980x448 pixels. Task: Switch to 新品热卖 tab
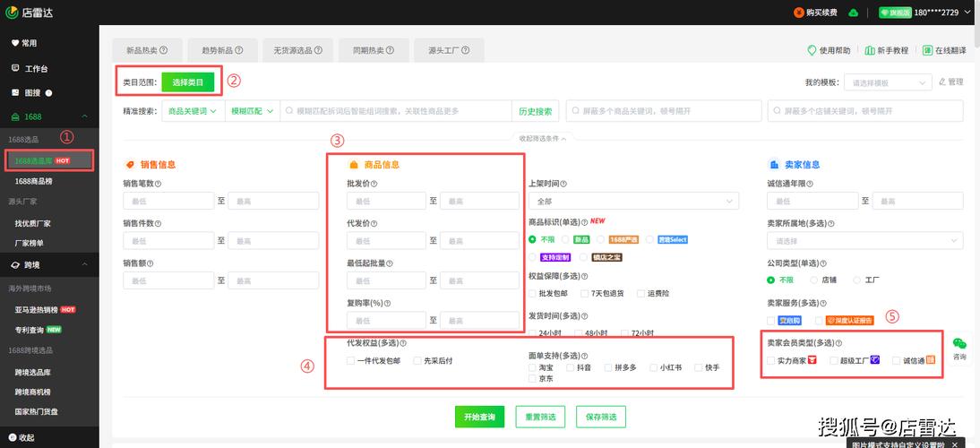(148, 50)
